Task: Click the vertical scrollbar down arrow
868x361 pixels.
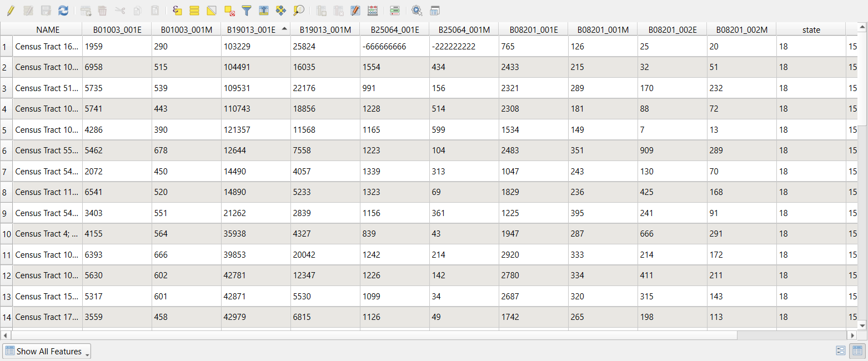Action: pos(862,325)
